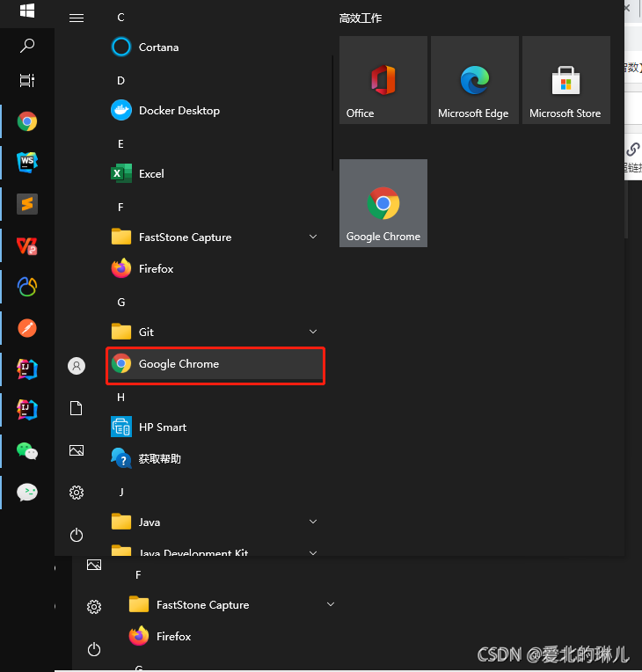Open Documents from Start menu side rail
Image resolution: width=642 pixels, height=672 pixels.
tap(77, 408)
